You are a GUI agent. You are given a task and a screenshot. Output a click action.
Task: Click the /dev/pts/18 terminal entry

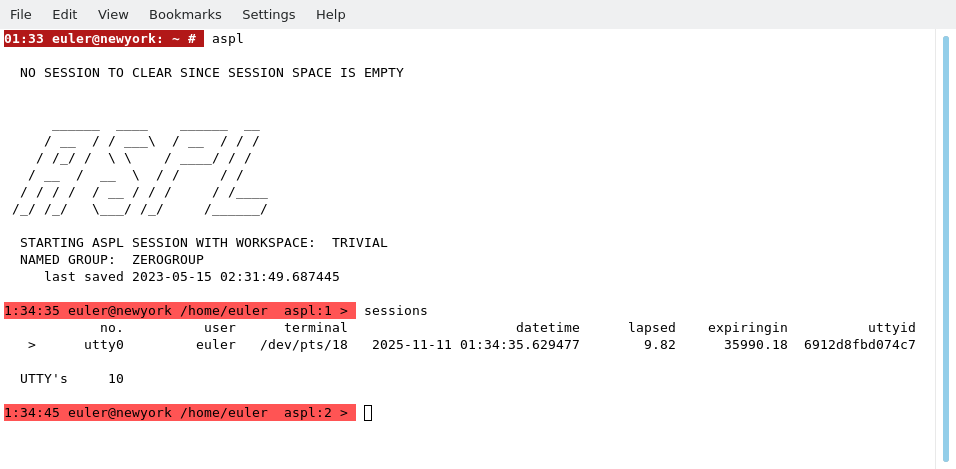[x=304, y=345]
